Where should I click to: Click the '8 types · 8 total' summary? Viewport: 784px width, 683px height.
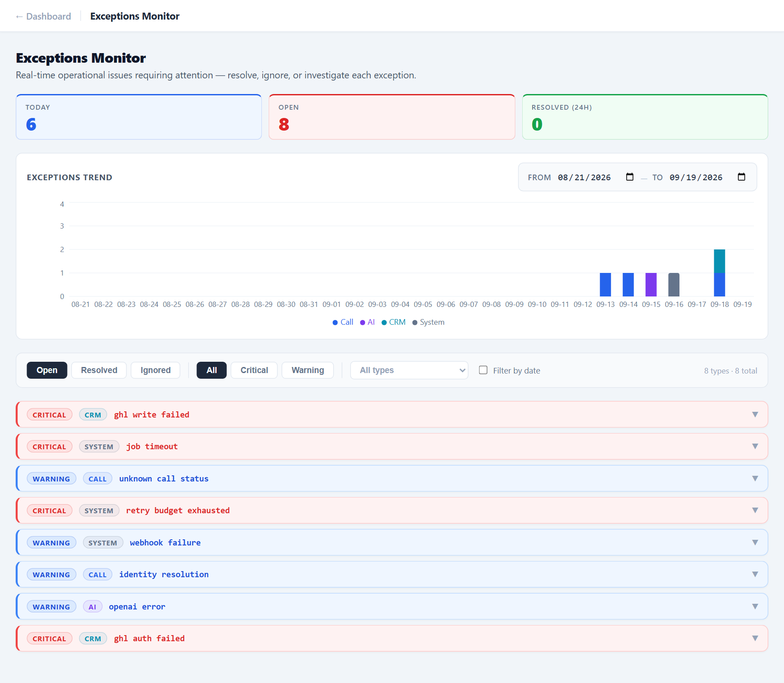(x=730, y=370)
